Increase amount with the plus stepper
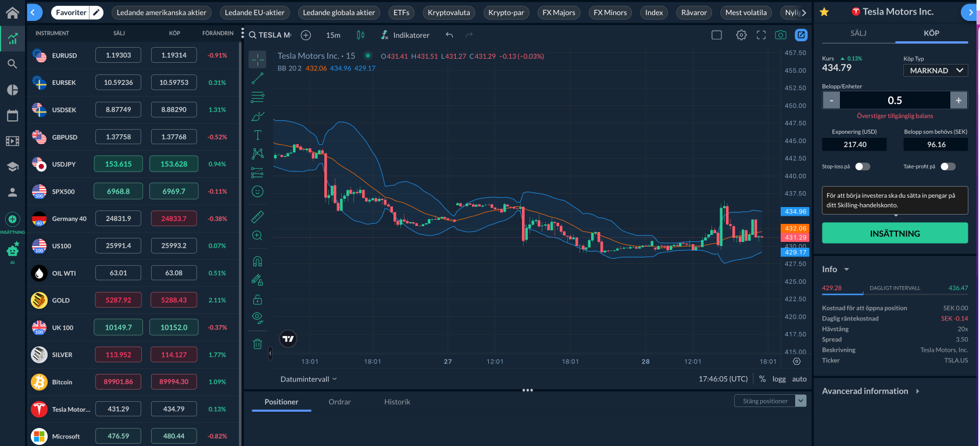The height and width of the screenshot is (446, 980). click(x=958, y=101)
